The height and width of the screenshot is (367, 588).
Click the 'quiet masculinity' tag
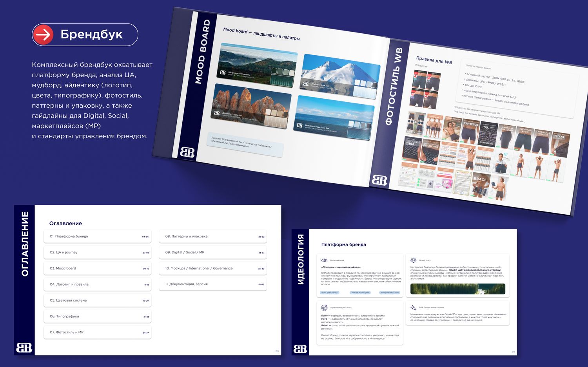[330, 293]
